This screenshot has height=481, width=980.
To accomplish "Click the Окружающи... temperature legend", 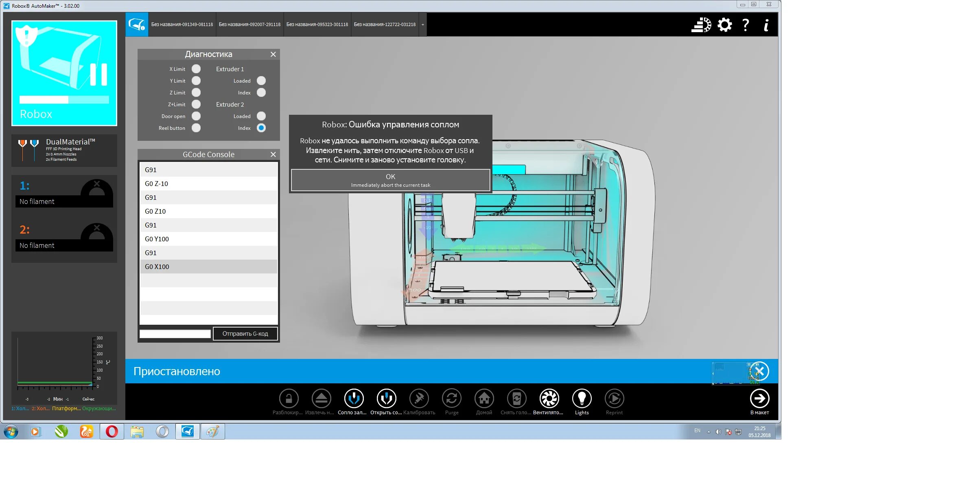I will (x=99, y=409).
